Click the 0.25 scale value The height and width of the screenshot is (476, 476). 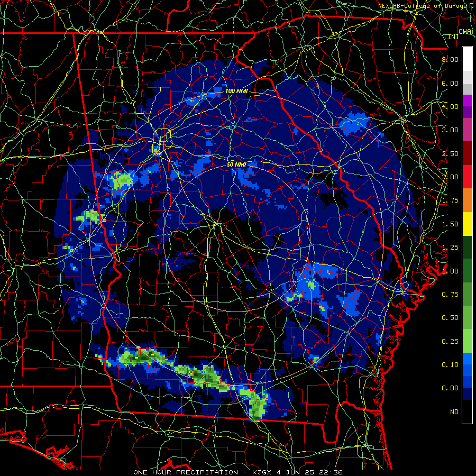[450, 342]
